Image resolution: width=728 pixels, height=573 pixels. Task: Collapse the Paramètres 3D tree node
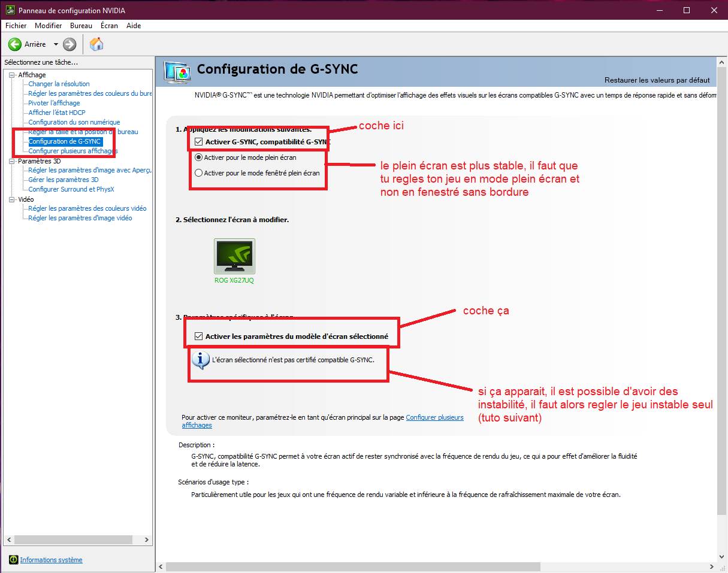(12, 161)
